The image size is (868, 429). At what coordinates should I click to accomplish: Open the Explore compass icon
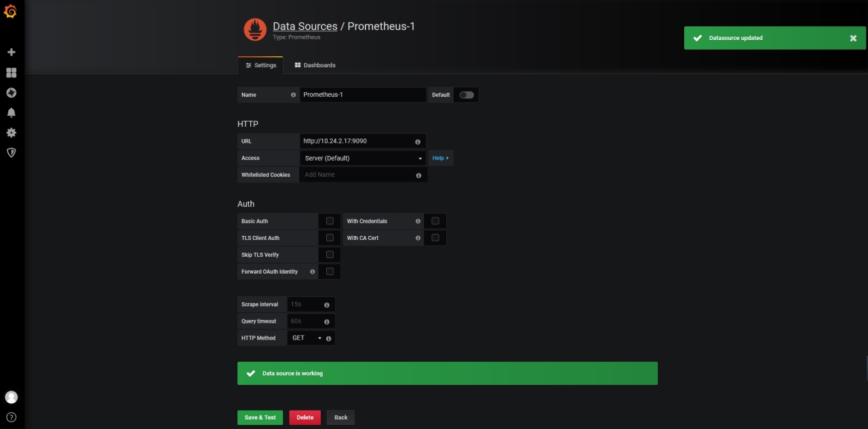coord(11,93)
